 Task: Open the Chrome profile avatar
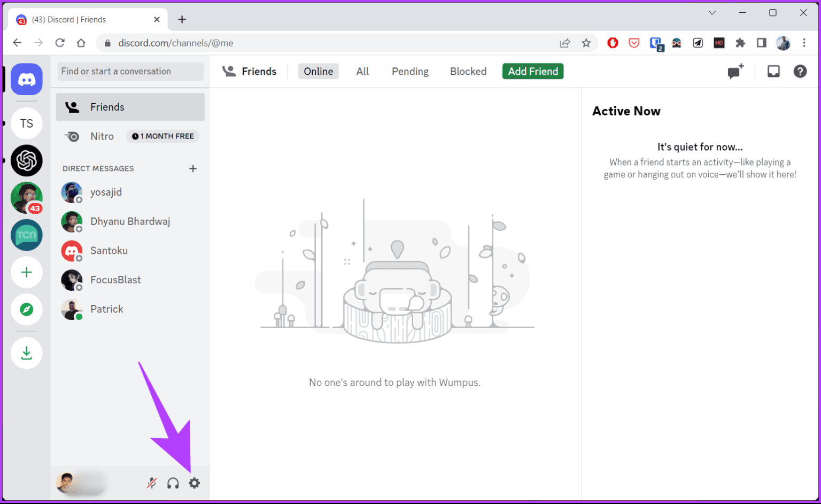(783, 43)
